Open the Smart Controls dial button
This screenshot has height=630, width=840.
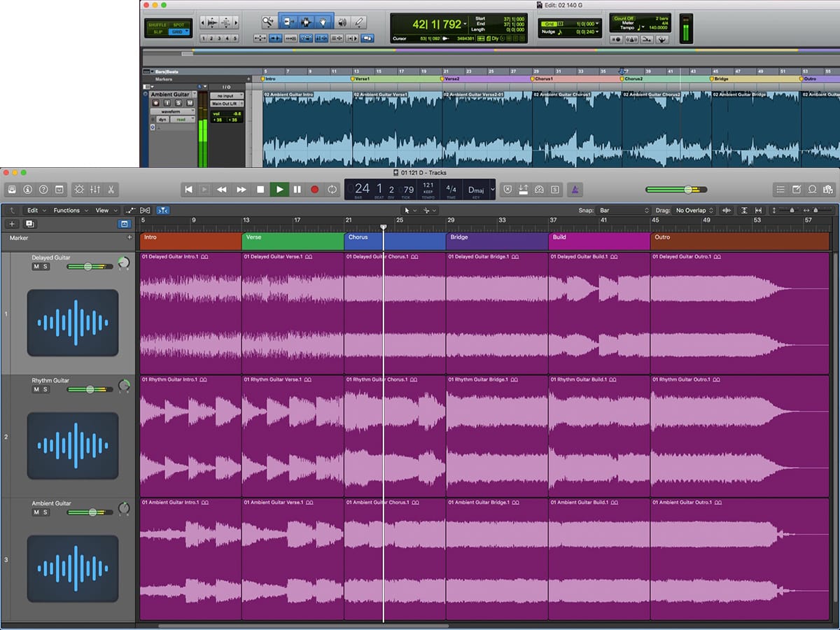tap(78, 189)
